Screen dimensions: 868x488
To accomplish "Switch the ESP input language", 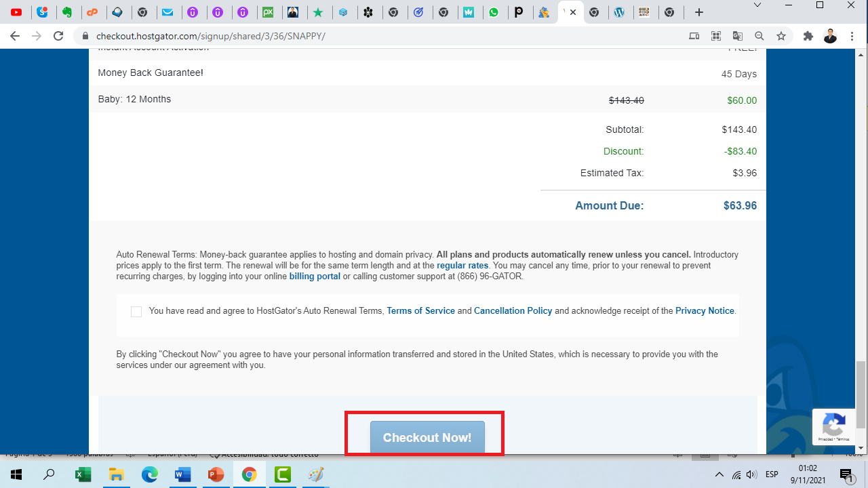I will 772,474.
